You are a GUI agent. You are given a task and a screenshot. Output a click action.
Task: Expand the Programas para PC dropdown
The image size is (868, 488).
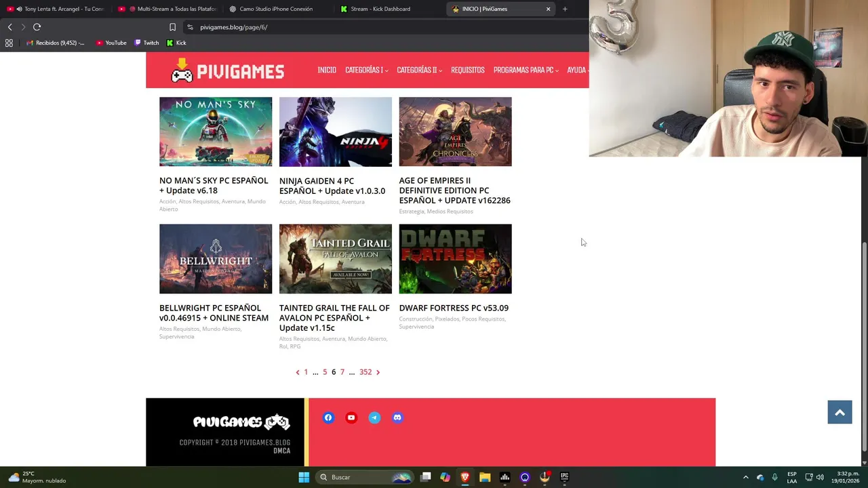pos(526,70)
